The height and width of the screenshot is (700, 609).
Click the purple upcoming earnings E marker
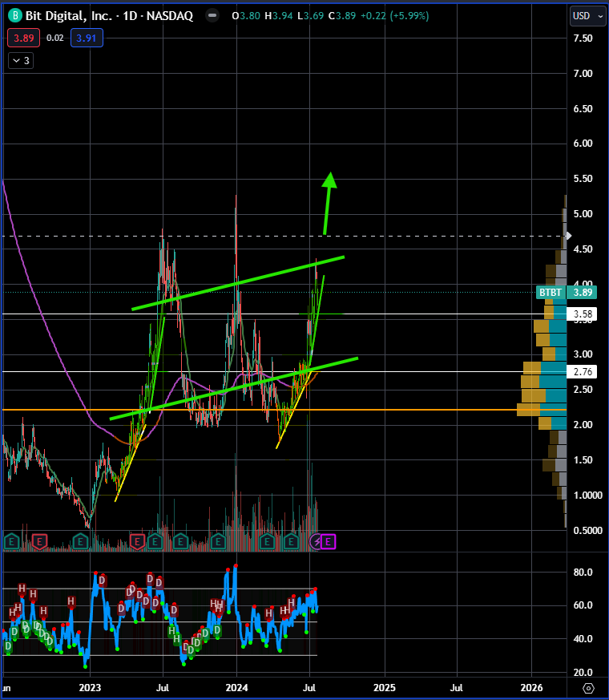pos(328,542)
